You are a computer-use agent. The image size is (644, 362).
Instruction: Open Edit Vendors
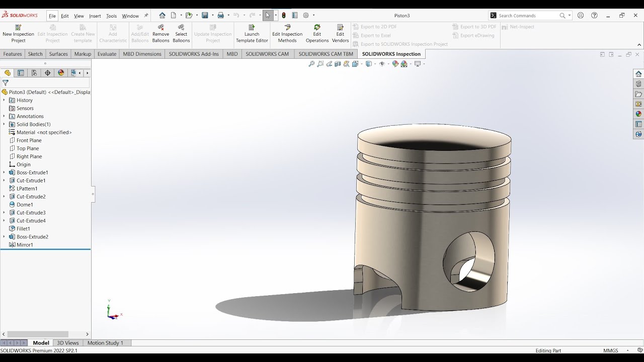(340, 34)
